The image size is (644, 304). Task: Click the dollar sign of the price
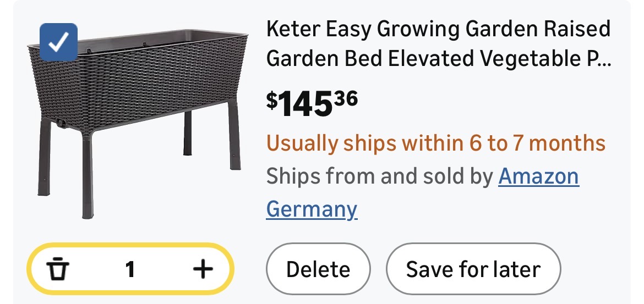[x=272, y=100]
